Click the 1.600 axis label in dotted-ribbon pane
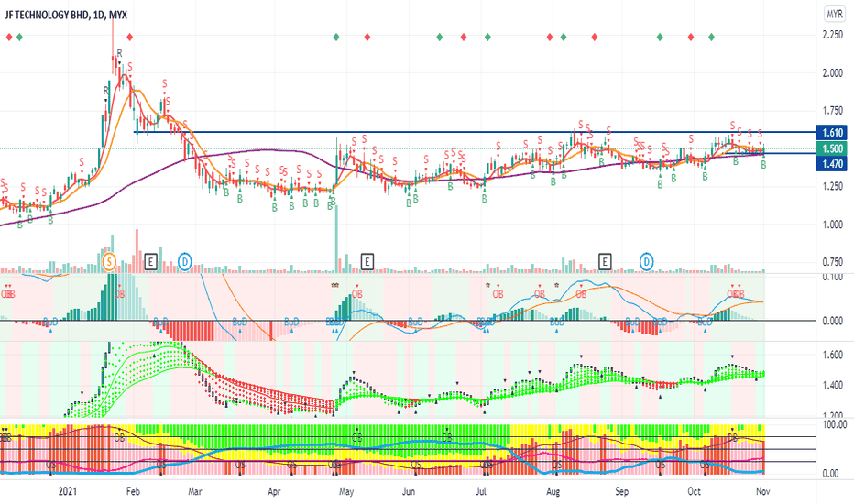The width and height of the screenshot is (854, 504). (833, 356)
